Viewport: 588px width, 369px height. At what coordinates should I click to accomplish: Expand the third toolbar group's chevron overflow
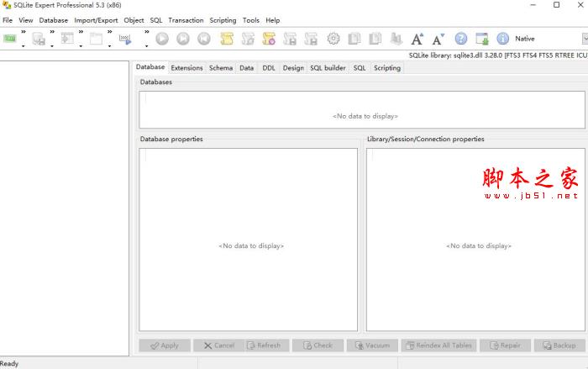pyautogui.click(x=81, y=32)
